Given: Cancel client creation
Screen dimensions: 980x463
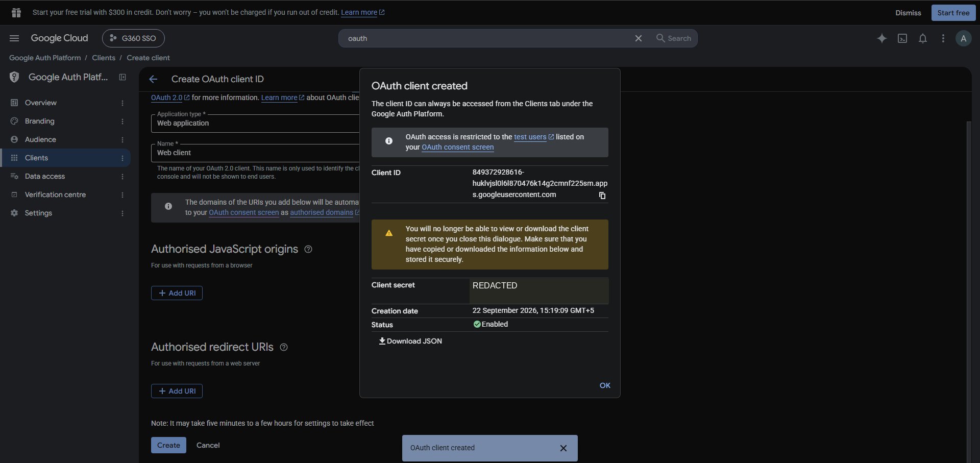Looking at the screenshot, I should point(208,445).
